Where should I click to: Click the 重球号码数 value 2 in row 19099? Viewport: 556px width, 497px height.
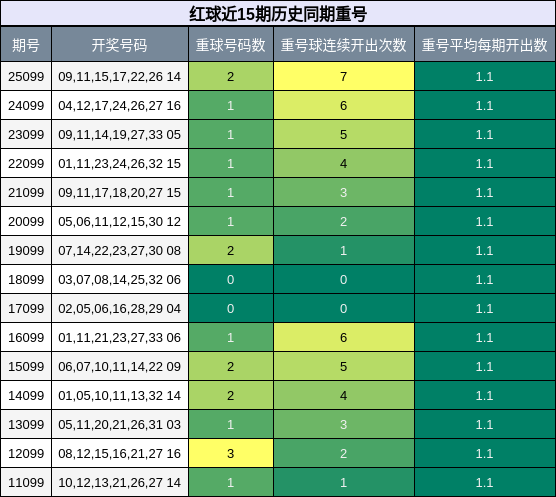pos(231,251)
